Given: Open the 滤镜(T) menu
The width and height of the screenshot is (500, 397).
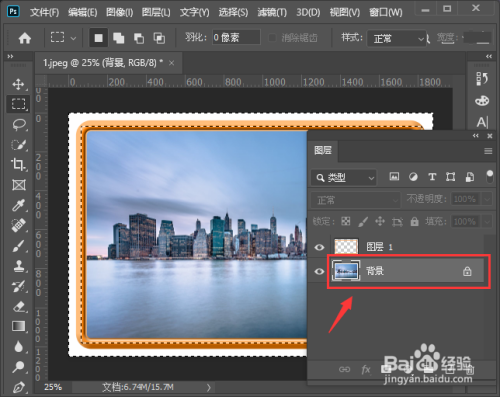Looking at the screenshot, I should [x=272, y=12].
